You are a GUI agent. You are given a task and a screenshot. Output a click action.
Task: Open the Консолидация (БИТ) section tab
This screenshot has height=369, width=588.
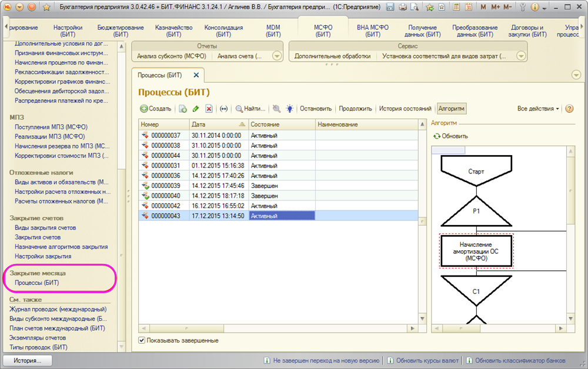[223, 31]
